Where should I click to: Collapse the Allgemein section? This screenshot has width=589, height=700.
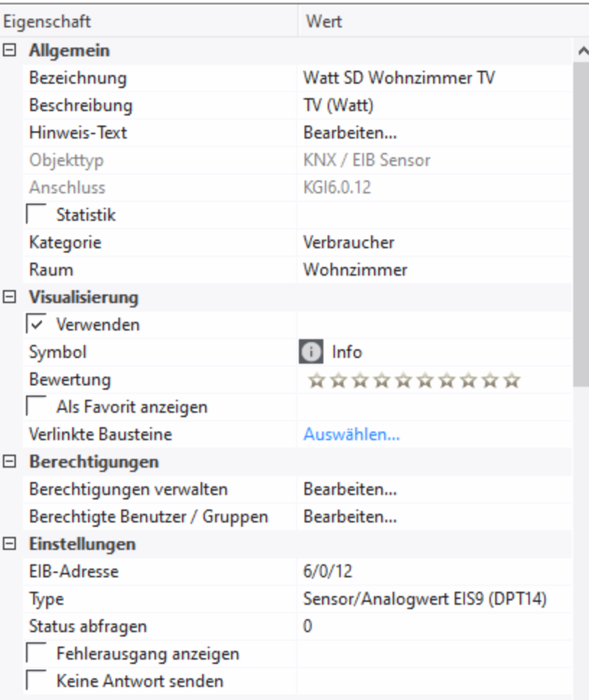(10, 51)
